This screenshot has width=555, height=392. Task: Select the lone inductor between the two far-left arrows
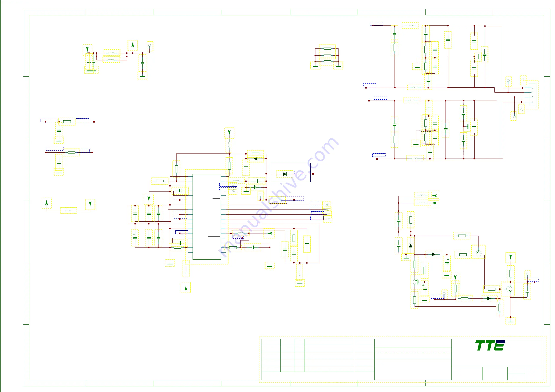coord(68,211)
